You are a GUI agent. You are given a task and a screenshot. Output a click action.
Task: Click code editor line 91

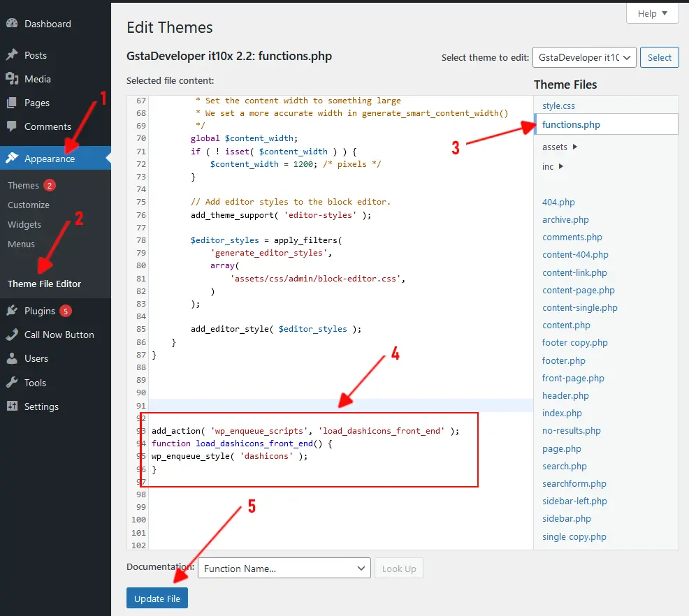tap(341, 405)
